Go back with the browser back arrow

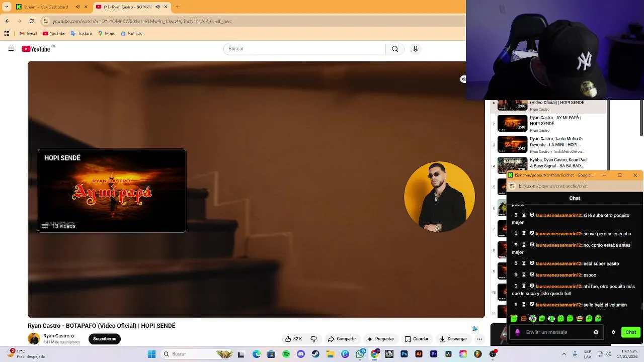click(7, 21)
